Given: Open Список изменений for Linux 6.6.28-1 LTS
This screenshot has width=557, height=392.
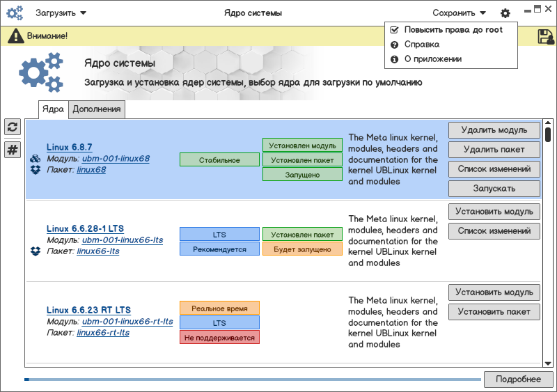Looking at the screenshot, I should tap(494, 231).
